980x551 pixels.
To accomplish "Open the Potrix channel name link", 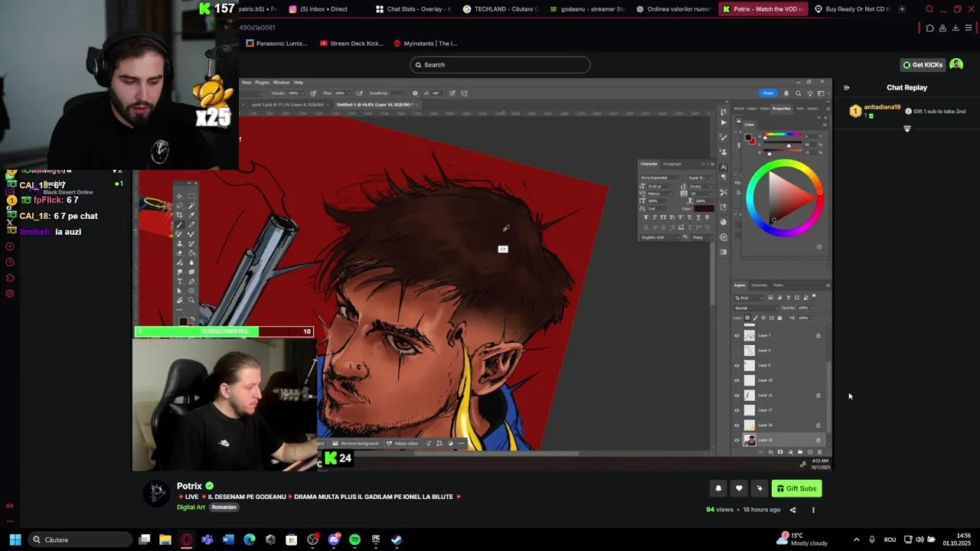I will coord(189,486).
